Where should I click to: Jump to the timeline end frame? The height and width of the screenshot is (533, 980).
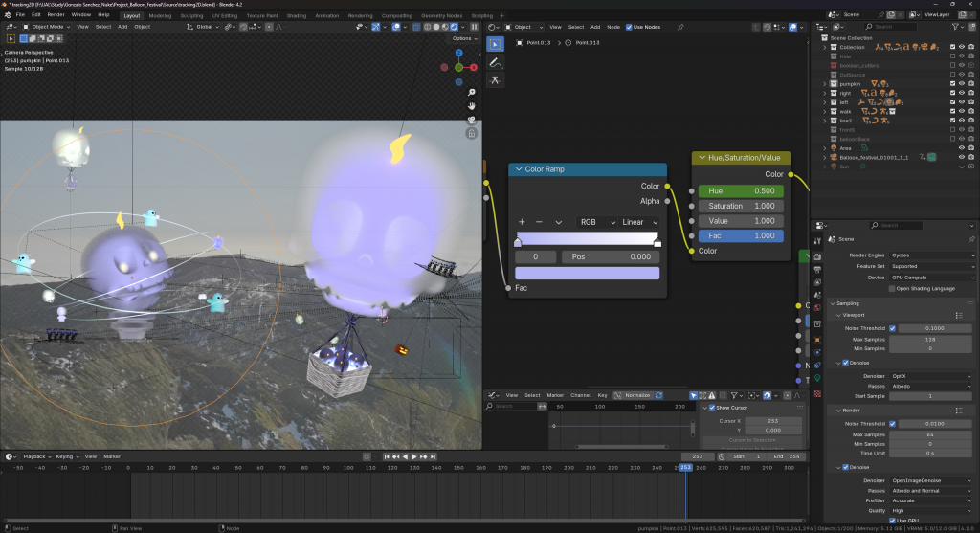(x=434, y=456)
